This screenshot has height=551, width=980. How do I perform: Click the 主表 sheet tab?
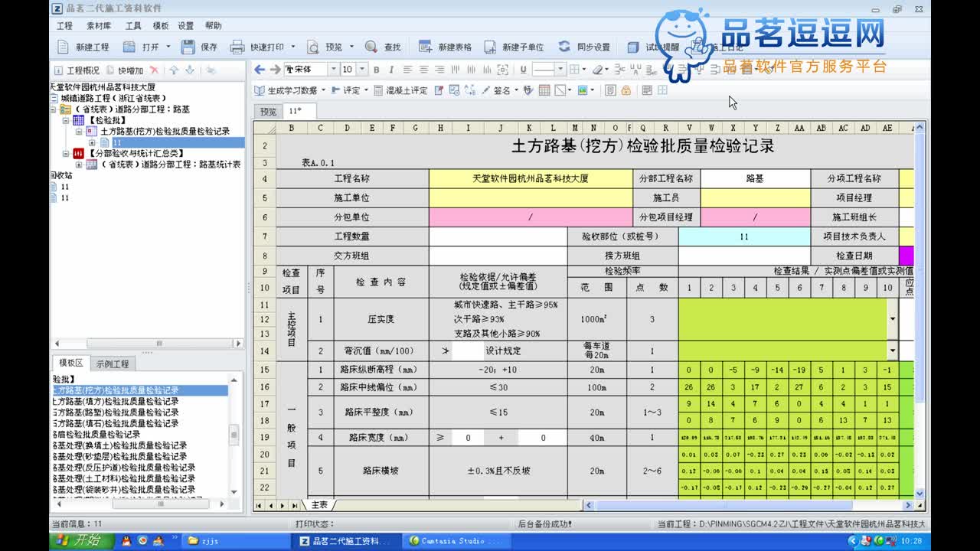point(319,505)
